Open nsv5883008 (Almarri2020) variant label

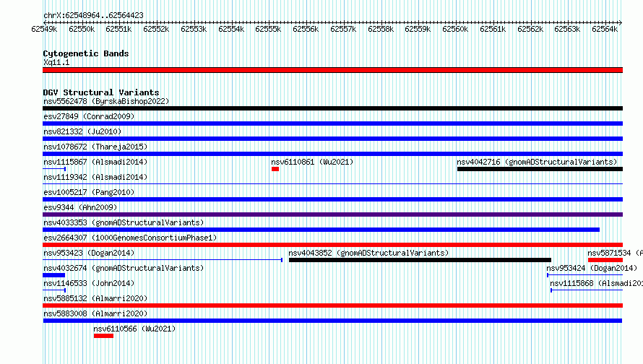click(95, 313)
